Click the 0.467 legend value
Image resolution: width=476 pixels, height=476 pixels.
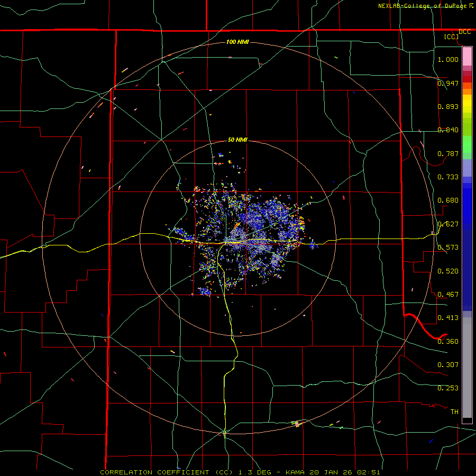pyautogui.click(x=448, y=294)
